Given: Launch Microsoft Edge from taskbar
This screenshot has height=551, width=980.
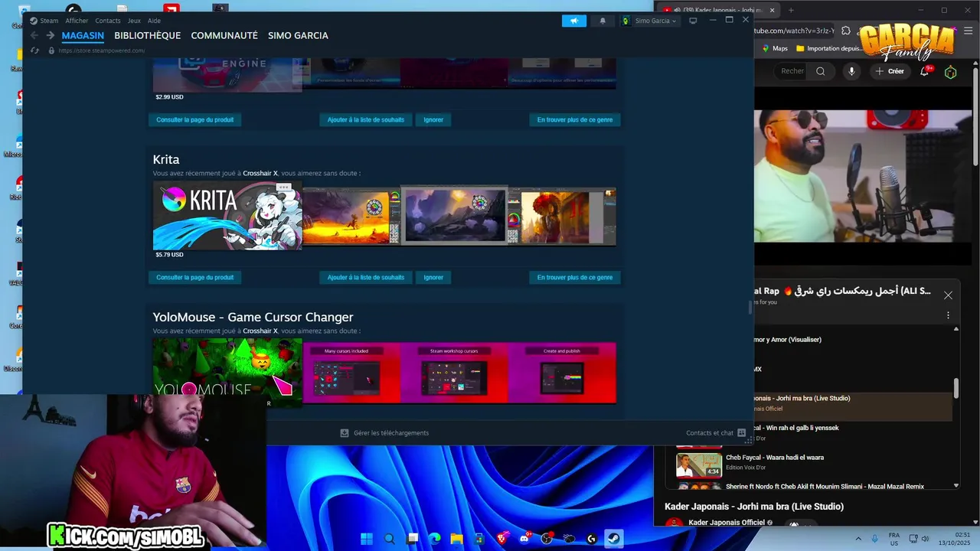Looking at the screenshot, I should point(434,539).
